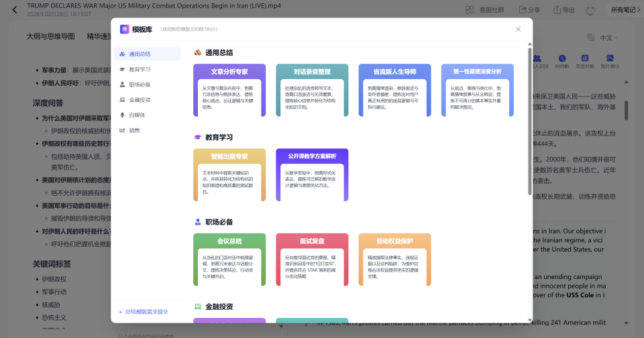Choose the 公开课教学方案解析 template card

312,174
